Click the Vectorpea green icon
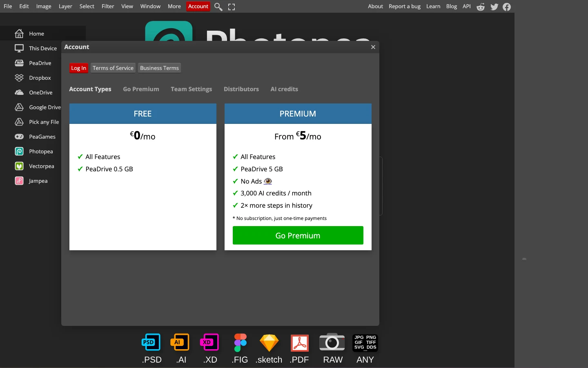Image resolution: width=588 pixels, height=368 pixels. click(19, 166)
